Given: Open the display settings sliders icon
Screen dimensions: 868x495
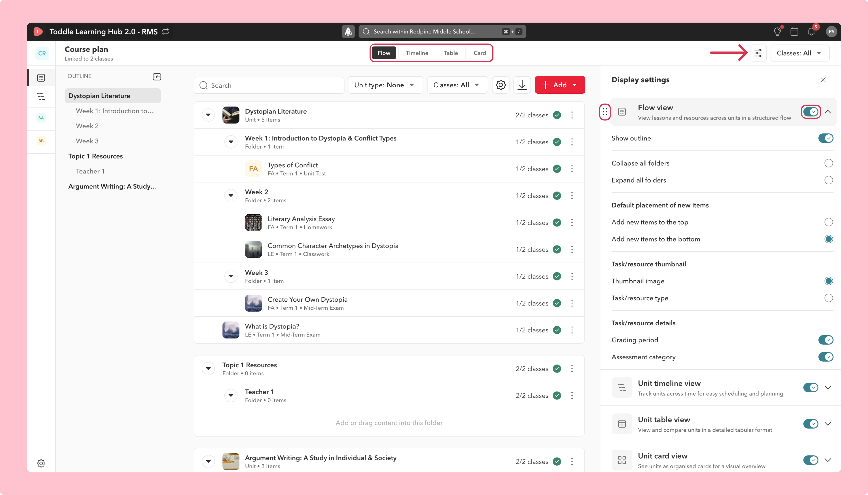Looking at the screenshot, I should (x=758, y=53).
